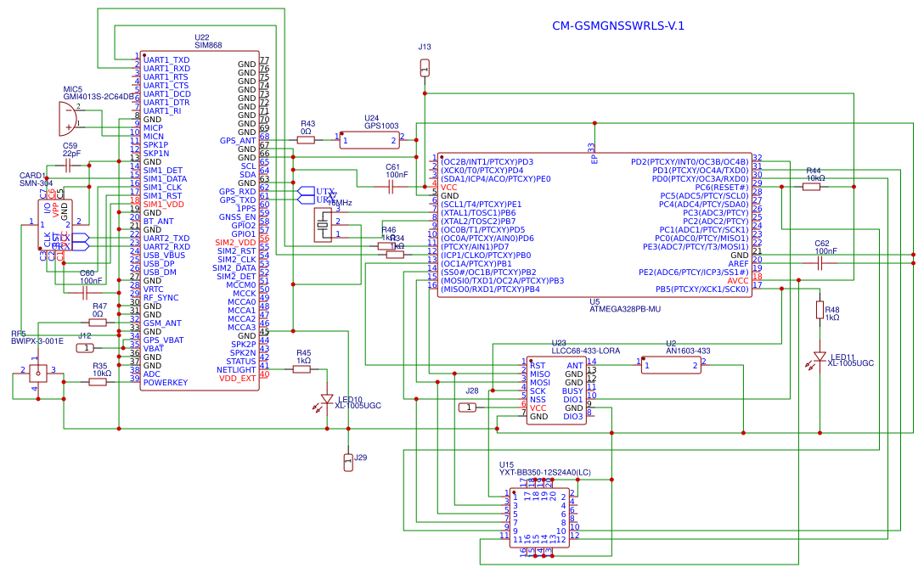Select the LED10 diode symbol
The width and height of the screenshot is (924, 573).
(x=326, y=401)
